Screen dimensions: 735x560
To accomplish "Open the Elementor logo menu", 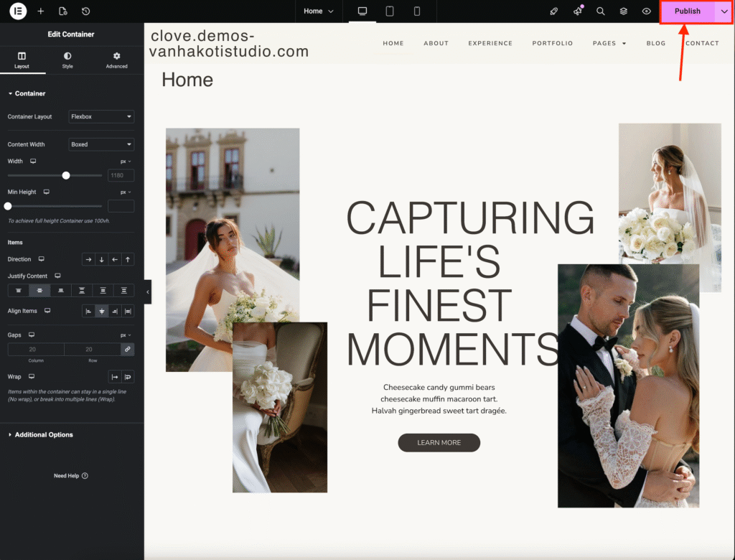I will click(18, 11).
